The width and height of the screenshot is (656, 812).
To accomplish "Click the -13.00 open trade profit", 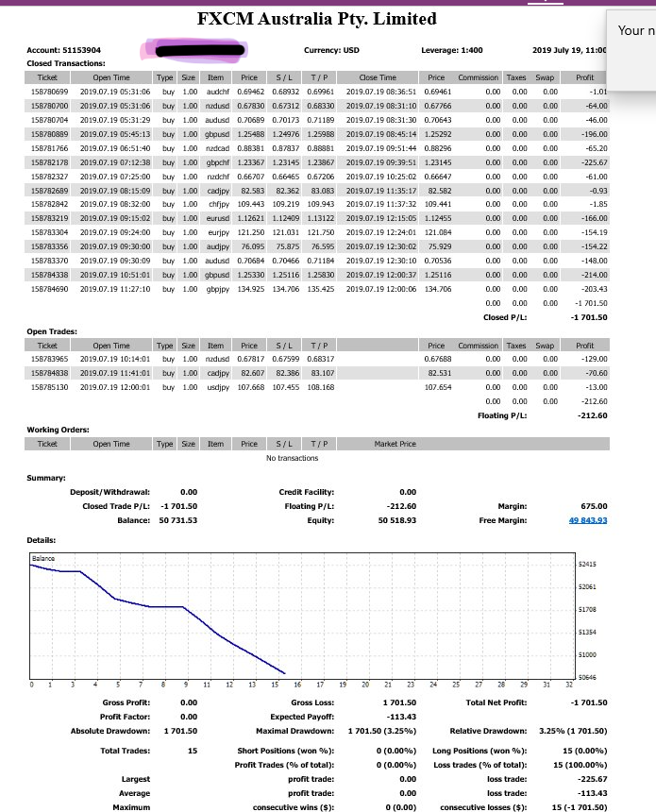I will click(x=596, y=387).
